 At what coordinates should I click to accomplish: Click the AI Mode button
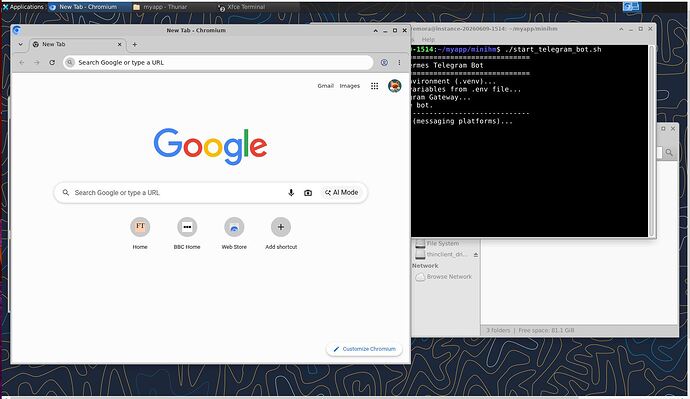[x=341, y=193]
